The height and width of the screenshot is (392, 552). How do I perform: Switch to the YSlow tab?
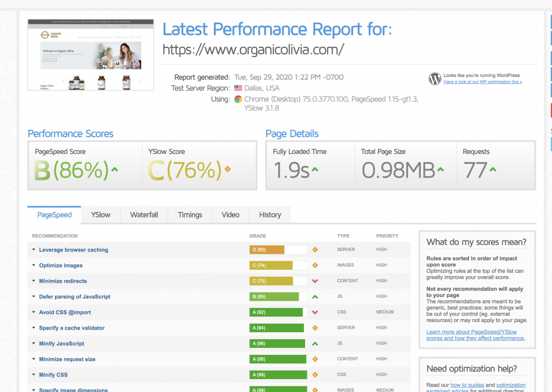[100, 215]
